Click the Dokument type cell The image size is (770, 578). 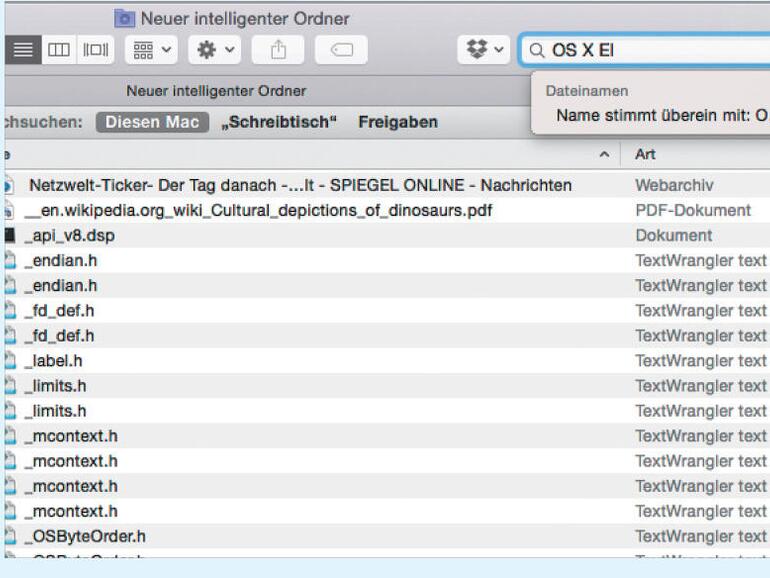pyautogui.click(x=674, y=236)
